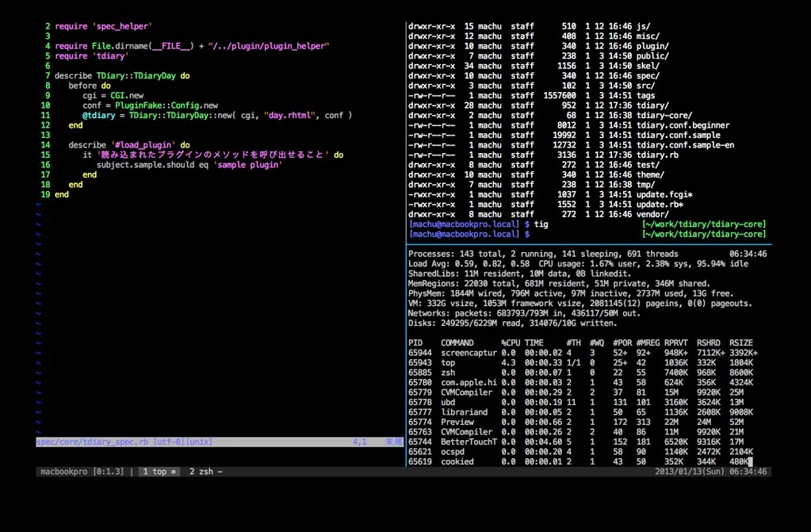
Task: Click the 'js/' directory entry in the ls output
Action: [644, 26]
